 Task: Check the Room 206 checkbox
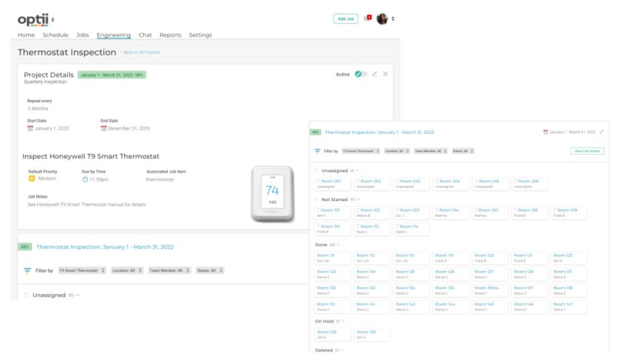(x=516, y=181)
